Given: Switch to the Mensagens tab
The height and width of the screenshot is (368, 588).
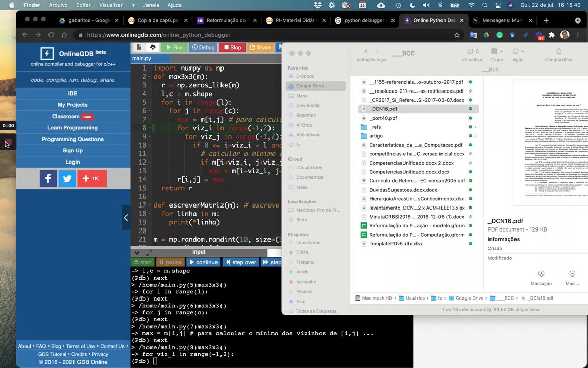Looking at the screenshot, I should click(x=502, y=20).
